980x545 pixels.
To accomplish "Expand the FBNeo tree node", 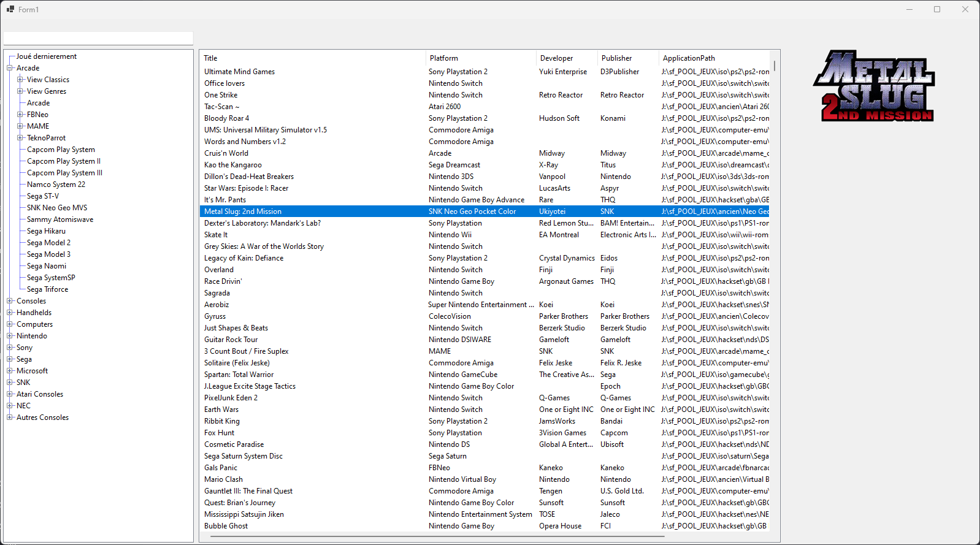I will click(20, 115).
